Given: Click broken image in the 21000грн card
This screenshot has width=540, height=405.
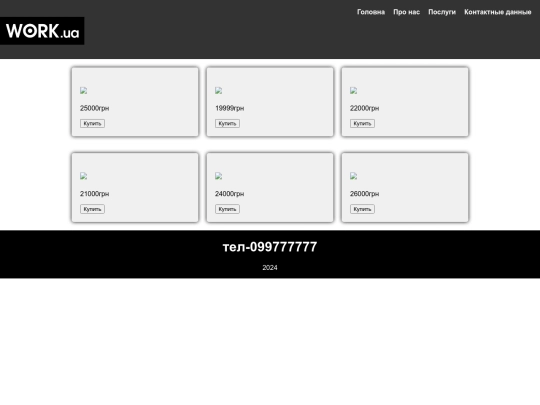Looking at the screenshot, I should click(x=84, y=176).
